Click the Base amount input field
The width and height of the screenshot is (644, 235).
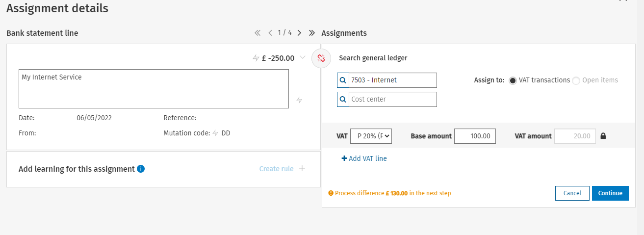(475, 136)
